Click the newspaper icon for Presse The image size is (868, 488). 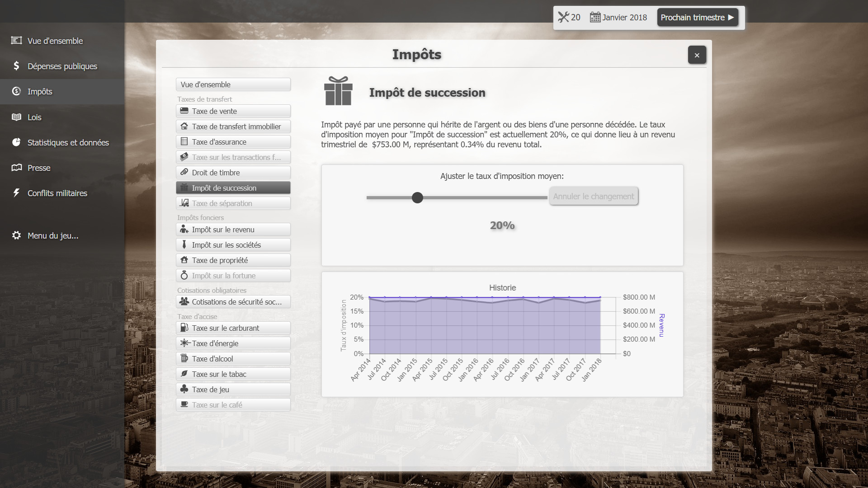tap(16, 167)
